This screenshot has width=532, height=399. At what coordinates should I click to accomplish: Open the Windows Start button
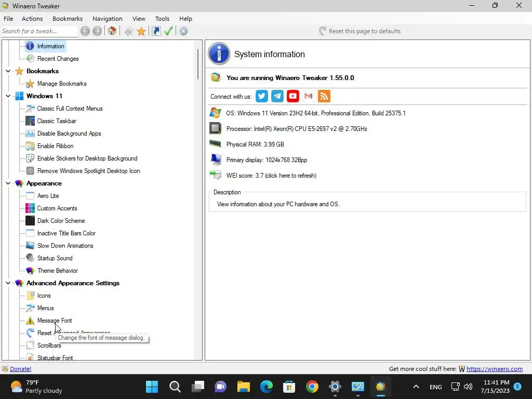152,387
